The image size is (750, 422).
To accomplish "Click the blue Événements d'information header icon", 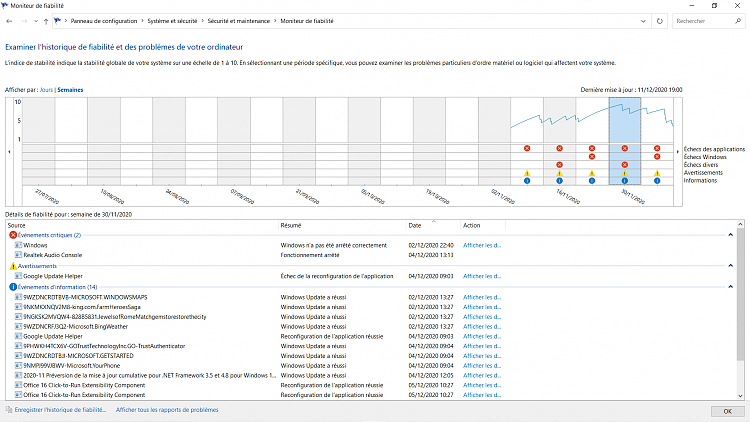I will tap(13, 287).
